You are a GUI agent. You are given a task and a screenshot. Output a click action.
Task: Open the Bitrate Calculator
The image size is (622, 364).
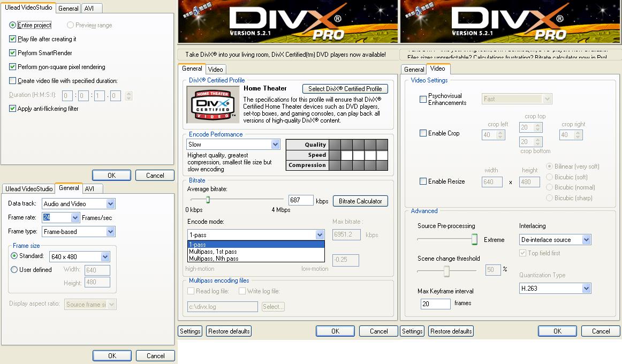point(360,201)
